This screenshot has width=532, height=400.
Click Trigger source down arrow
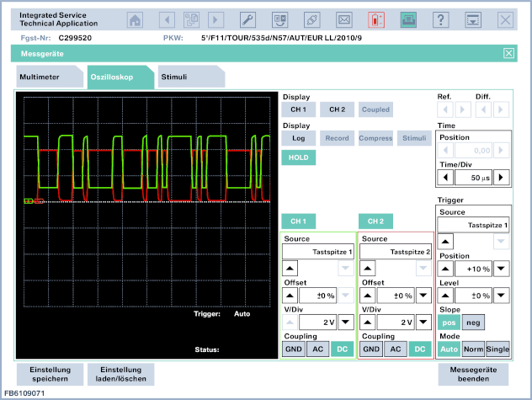(x=501, y=242)
